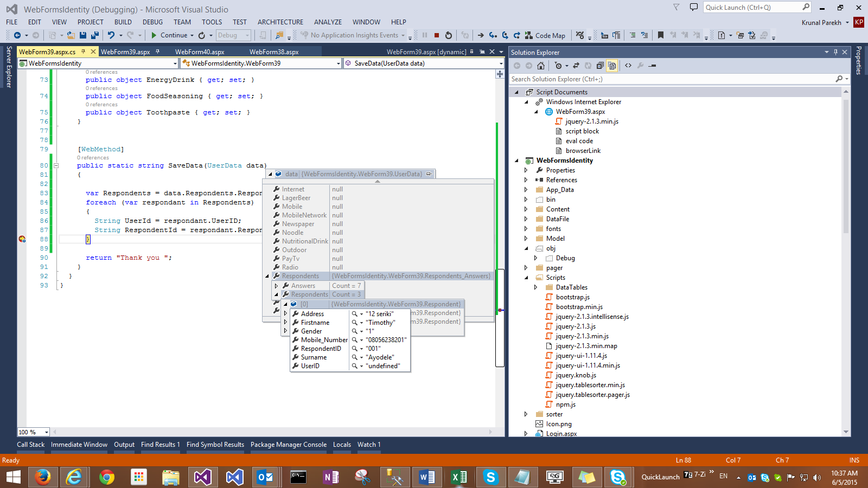Pin the data datatip to source
This screenshot has width=868, height=488.
point(429,174)
